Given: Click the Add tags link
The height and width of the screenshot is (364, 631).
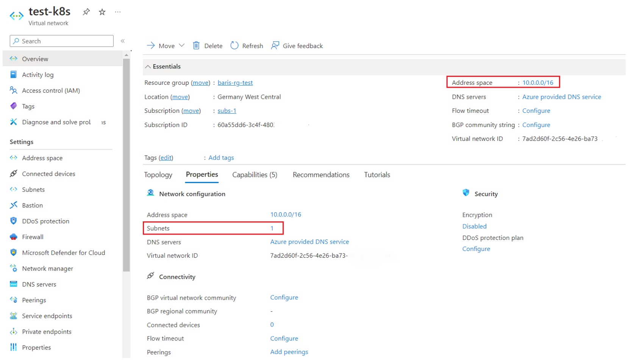Looking at the screenshot, I should click(221, 158).
